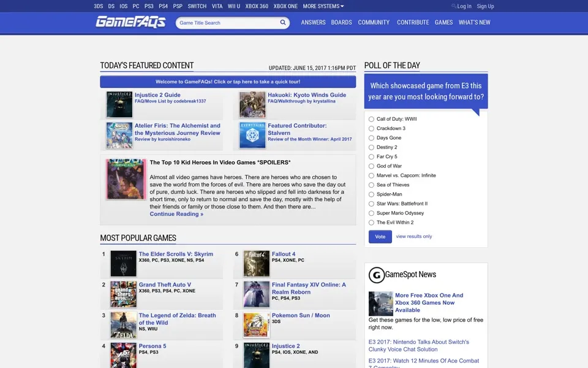Open the Grand Theft Auto V box art
Screen dimensions: 588x368
tap(123, 294)
